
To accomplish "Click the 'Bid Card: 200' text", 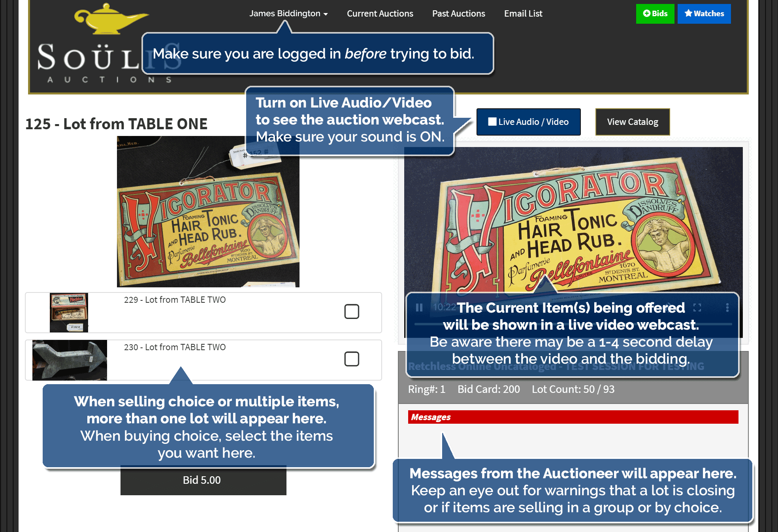I will pyautogui.click(x=489, y=389).
